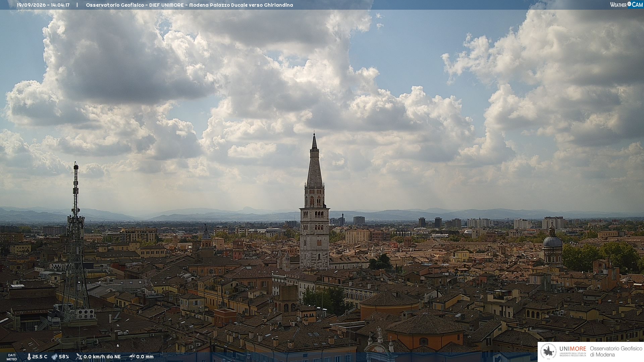Click the Ghirlandina bell tower spire
This screenshot has height=362, width=644.
coord(314,161)
